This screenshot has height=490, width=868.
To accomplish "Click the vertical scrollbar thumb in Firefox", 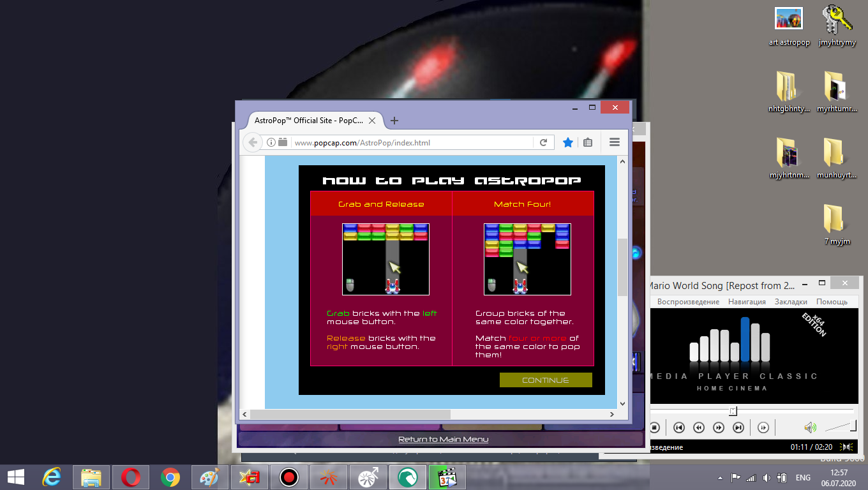I will (623, 267).
